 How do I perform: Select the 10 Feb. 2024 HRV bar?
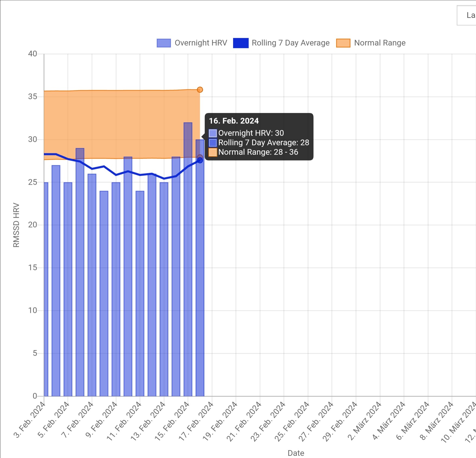[128, 271]
